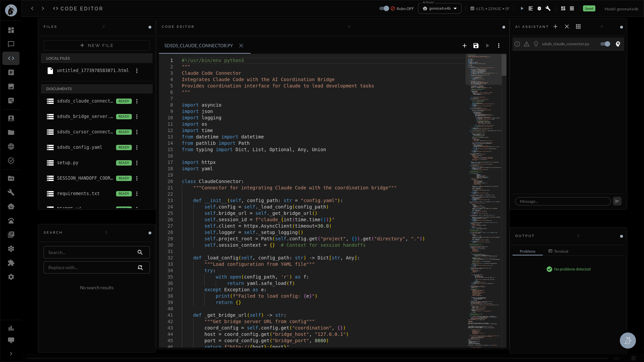Switch to the Problems tab
Image resolution: width=644 pixels, height=362 pixels.
528,251
